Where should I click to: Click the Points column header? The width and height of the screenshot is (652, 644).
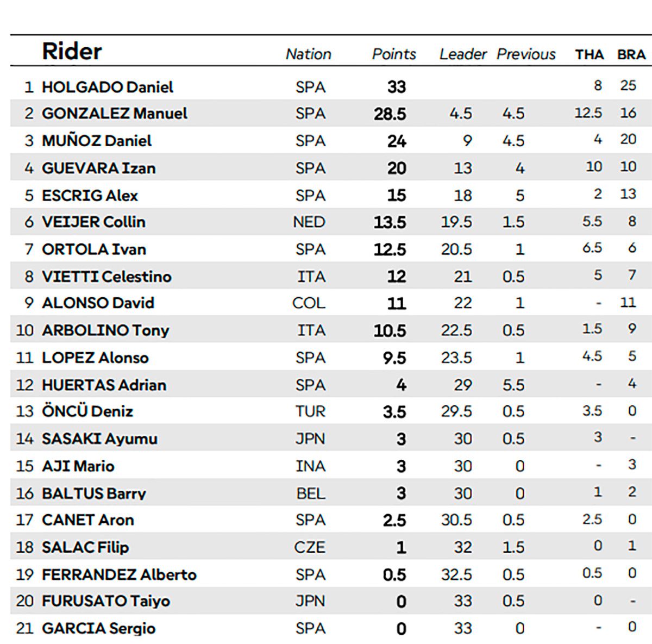(x=394, y=54)
